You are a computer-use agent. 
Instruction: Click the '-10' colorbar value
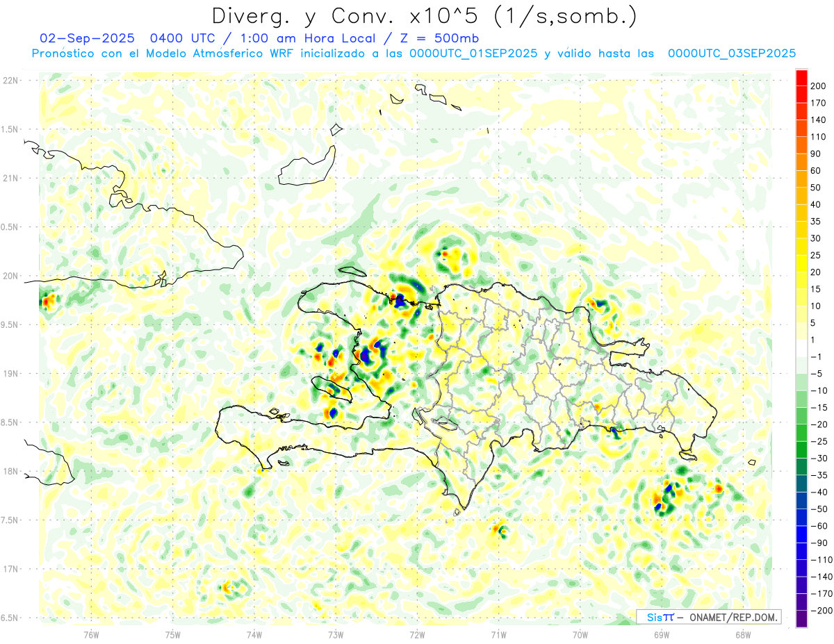[x=818, y=390]
